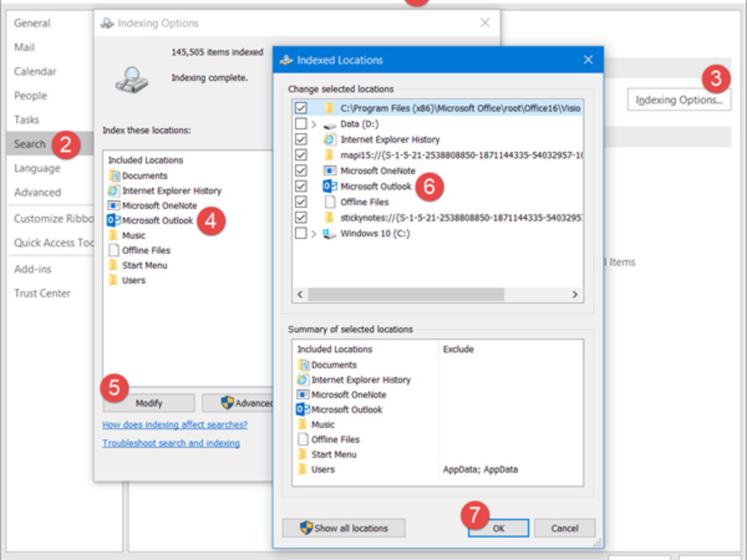Click the Modify button

(x=149, y=403)
